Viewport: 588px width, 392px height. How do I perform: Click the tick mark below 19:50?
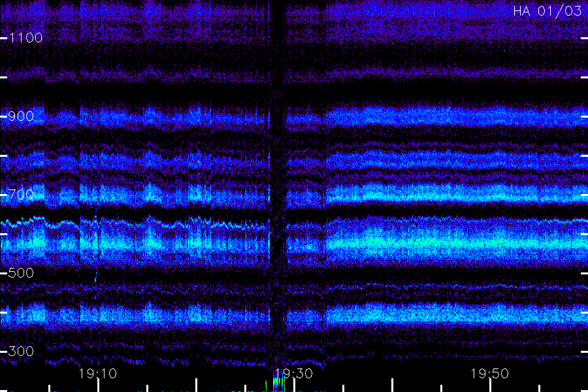pos(490,385)
